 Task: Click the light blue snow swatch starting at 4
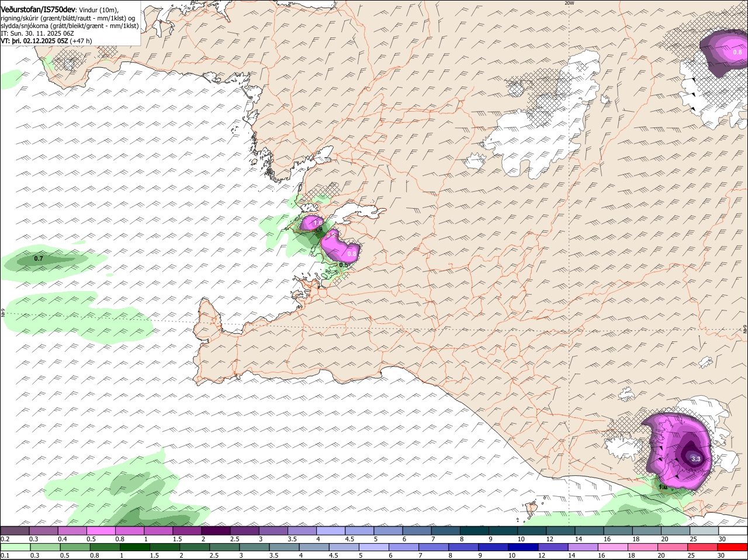[331, 531]
